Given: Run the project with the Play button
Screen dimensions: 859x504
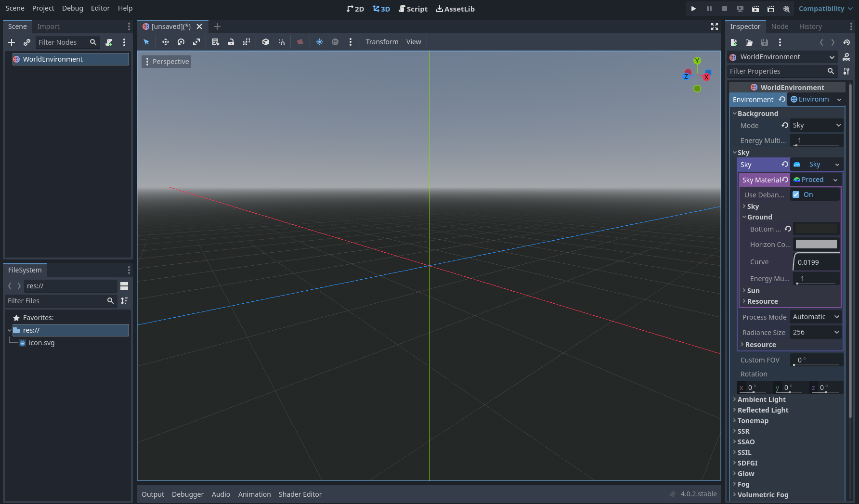Looking at the screenshot, I should 693,9.
